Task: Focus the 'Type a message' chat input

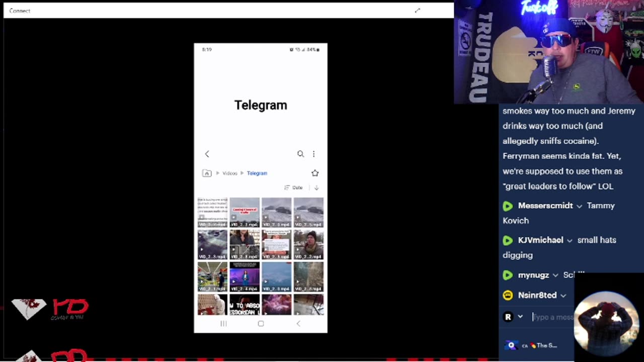Action: [552, 317]
